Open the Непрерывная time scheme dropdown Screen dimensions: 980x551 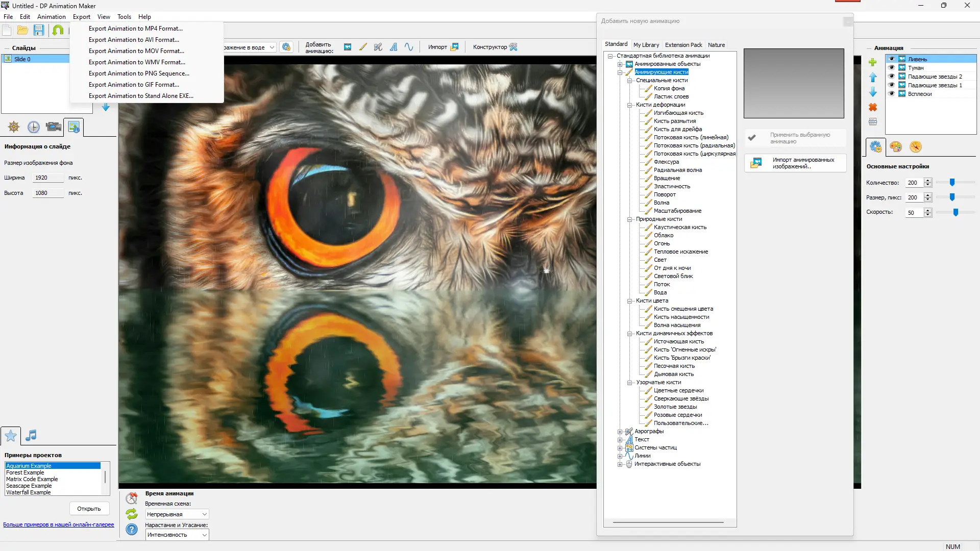click(x=204, y=514)
